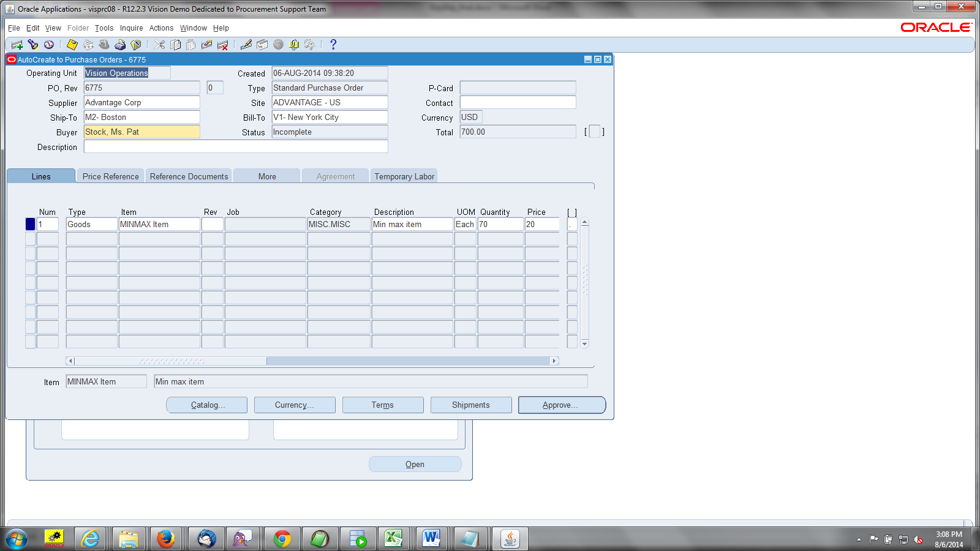Select the line 1 record indicator square
This screenshot has height=551, width=980.
[x=30, y=224]
